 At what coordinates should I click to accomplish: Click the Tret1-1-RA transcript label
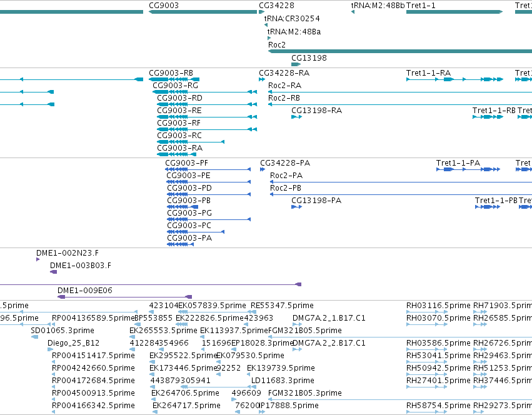click(428, 73)
